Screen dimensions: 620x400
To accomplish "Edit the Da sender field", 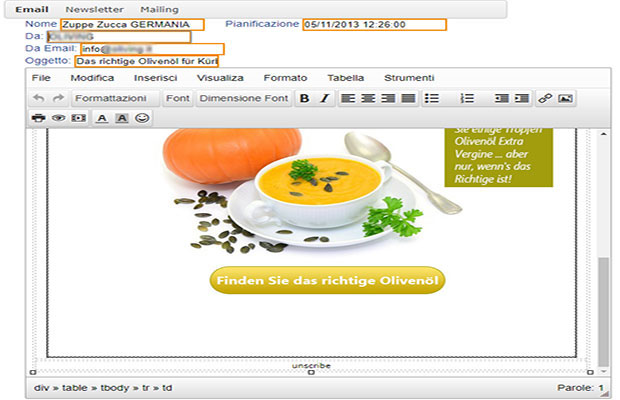I will (119, 37).
